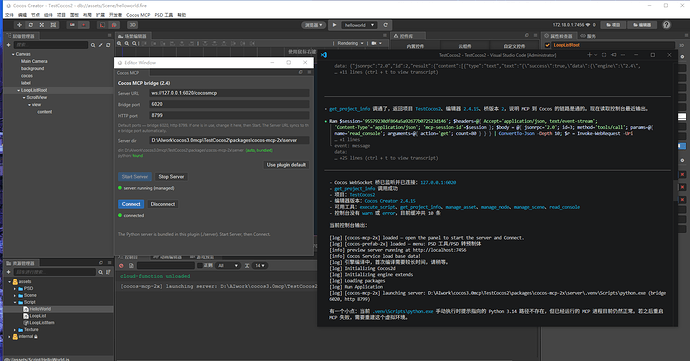Click the play preview button
690x361 pixels.
point(334,25)
